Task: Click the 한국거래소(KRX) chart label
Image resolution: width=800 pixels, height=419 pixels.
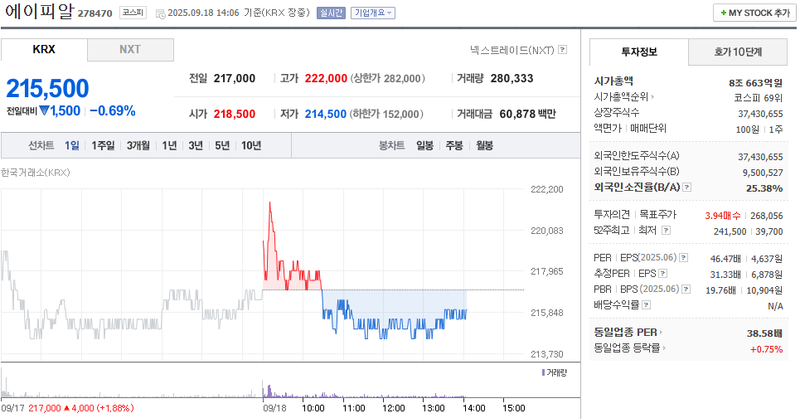Action: pyautogui.click(x=35, y=172)
